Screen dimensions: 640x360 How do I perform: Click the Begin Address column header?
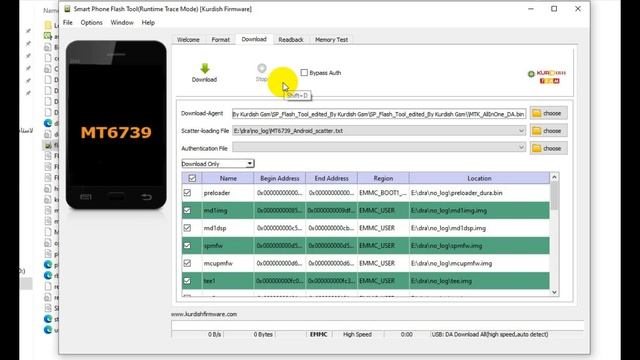point(280,178)
